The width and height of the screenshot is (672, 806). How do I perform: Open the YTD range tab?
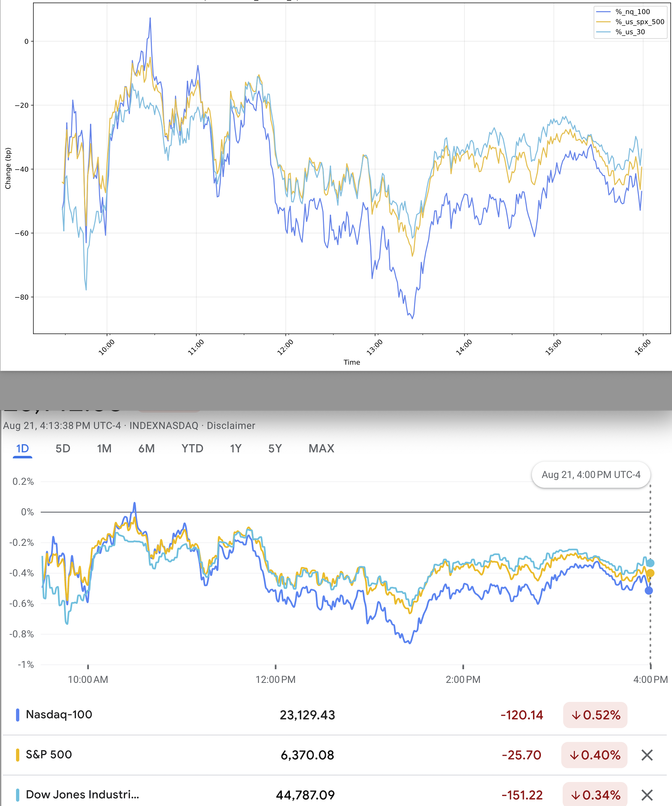tap(192, 448)
